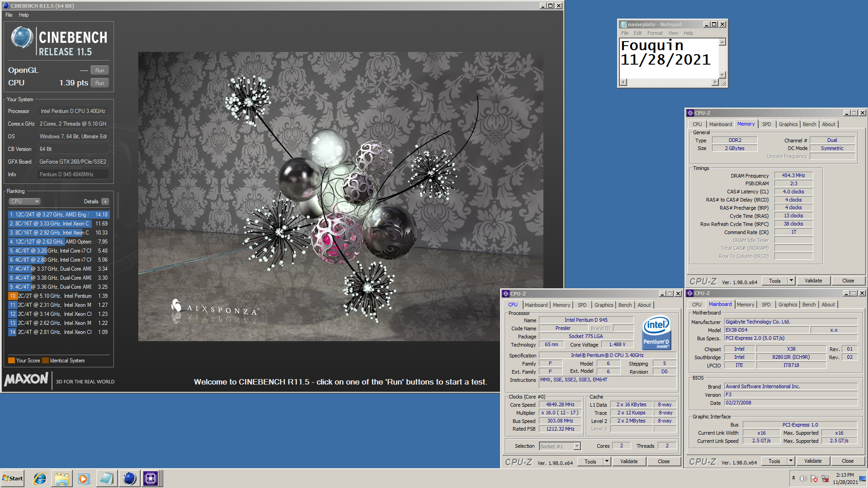Click Cinebench sphere icon in taskbar
Image resolution: width=868 pixels, height=488 pixels.
click(x=129, y=478)
